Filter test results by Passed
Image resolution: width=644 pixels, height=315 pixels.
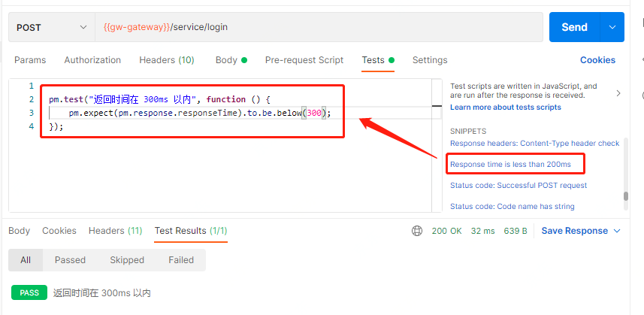(70, 260)
